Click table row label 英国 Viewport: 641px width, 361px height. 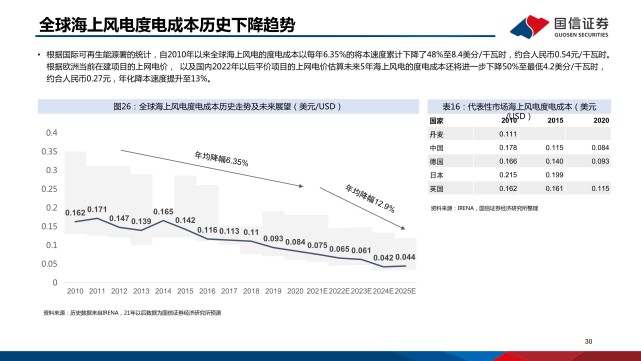pos(436,189)
